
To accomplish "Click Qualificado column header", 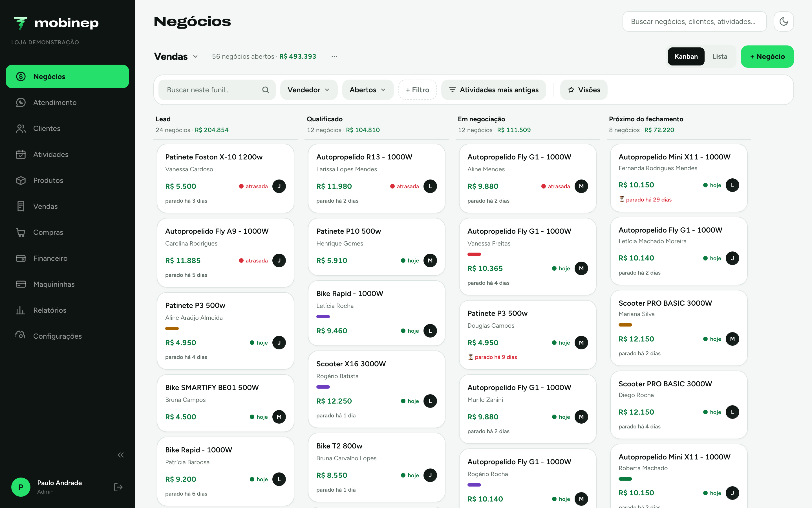I will pyautogui.click(x=325, y=119).
